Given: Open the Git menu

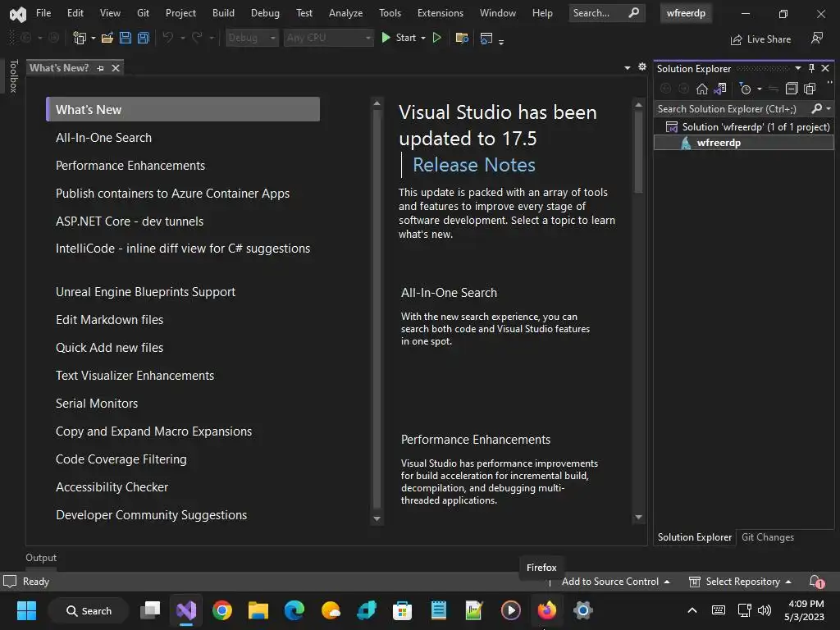Looking at the screenshot, I should point(143,13).
